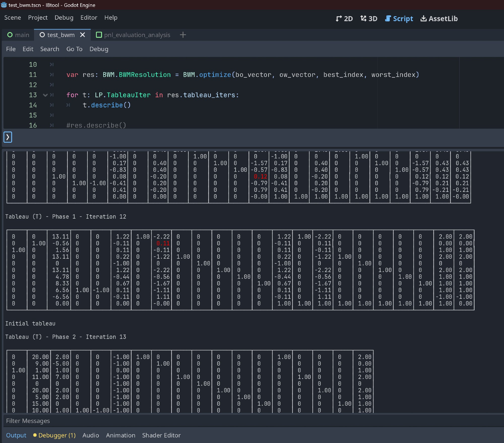The image size is (504, 443).
Task: Open script editor Go To menu
Action: pyautogui.click(x=74, y=49)
